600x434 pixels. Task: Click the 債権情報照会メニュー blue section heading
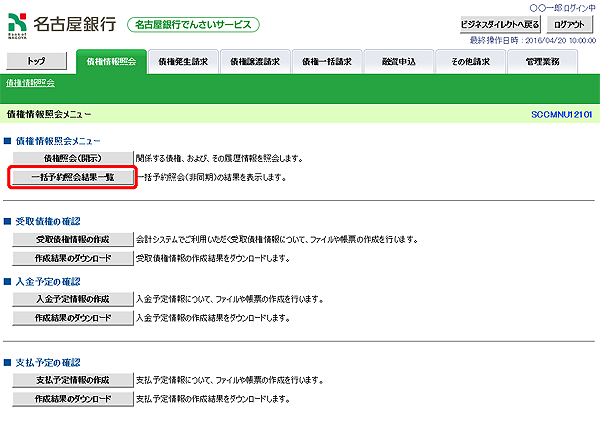[x=58, y=141]
